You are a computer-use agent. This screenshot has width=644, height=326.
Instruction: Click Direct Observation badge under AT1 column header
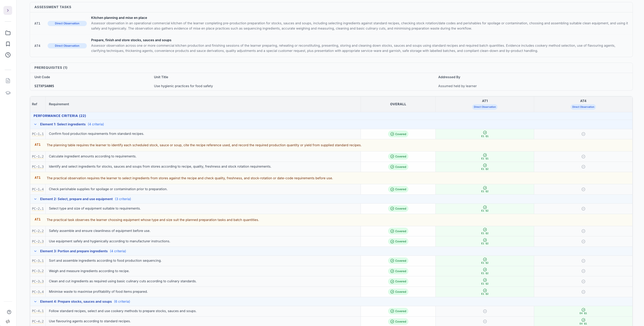485,107
